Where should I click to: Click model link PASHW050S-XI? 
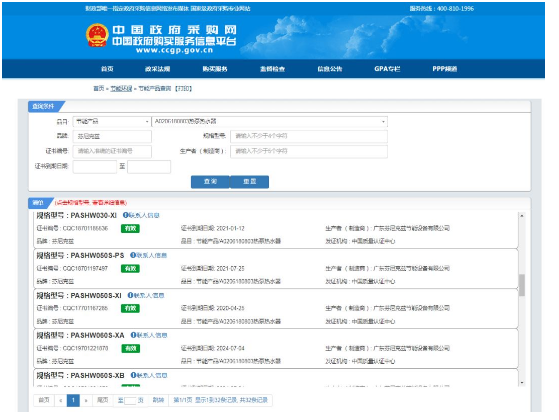point(96,296)
